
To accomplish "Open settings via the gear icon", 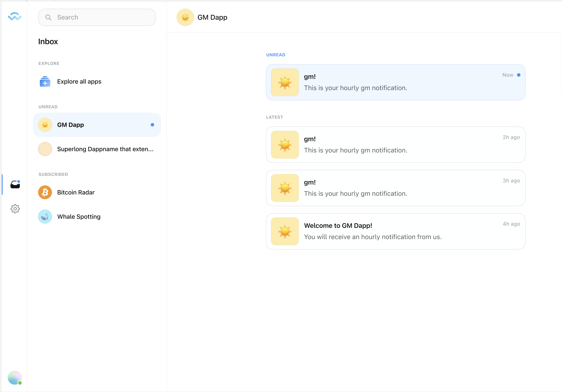I will coord(15,209).
